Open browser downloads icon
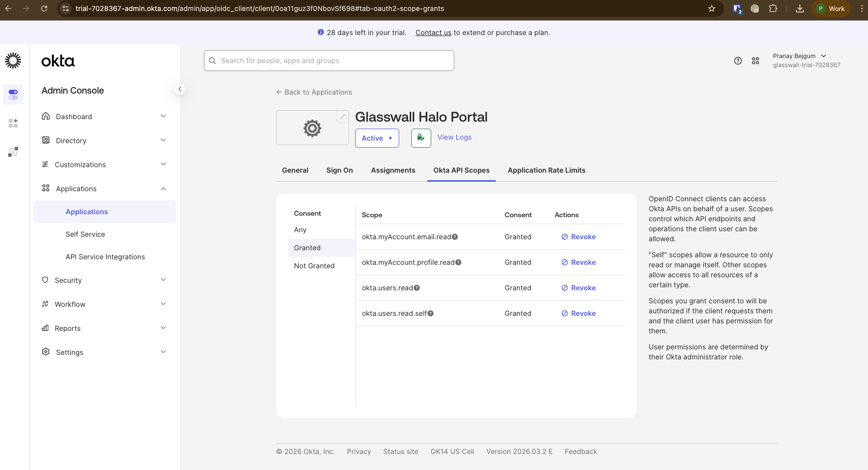Viewport: 868px width, 470px height. click(x=800, y=9)
